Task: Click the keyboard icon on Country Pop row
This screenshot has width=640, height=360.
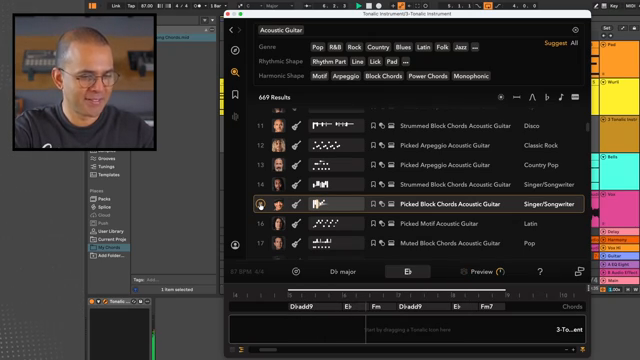Action: pyautogui.click(x=391, y=165)
